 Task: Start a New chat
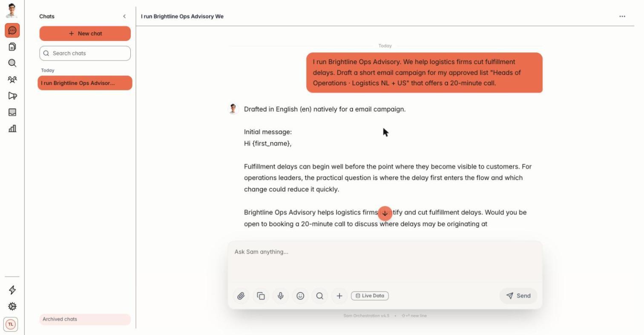pyautogui.click(x=85, y=34)
